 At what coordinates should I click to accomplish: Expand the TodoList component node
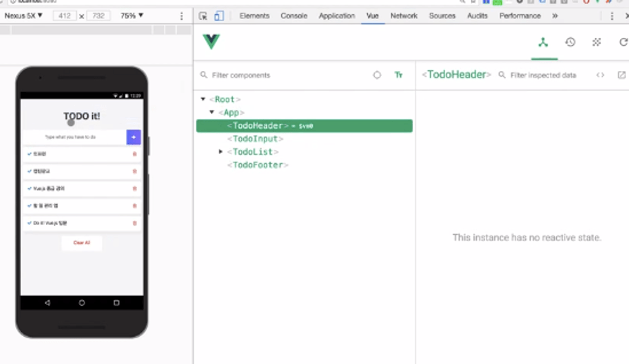[x=221, y=151]
